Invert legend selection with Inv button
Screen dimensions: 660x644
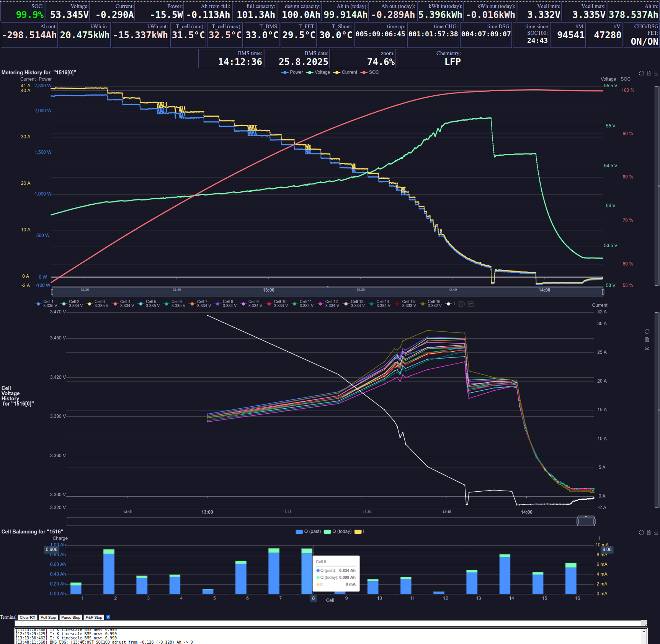(x=470, y=304)
